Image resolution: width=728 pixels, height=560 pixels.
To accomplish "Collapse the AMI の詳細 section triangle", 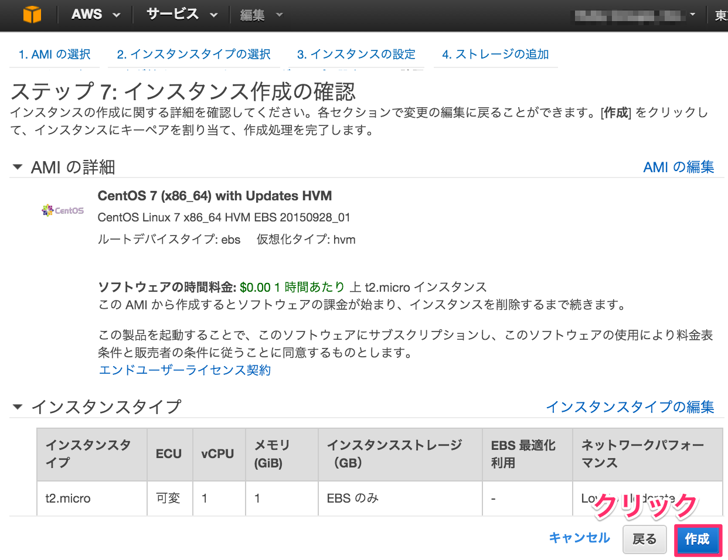I will point(18,168).
